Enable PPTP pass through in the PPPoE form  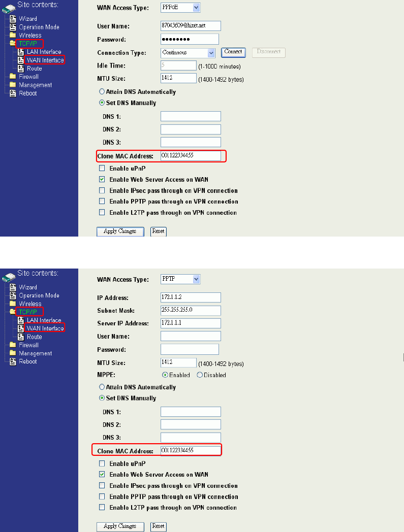pyautogui.click(x=102, y=201)
